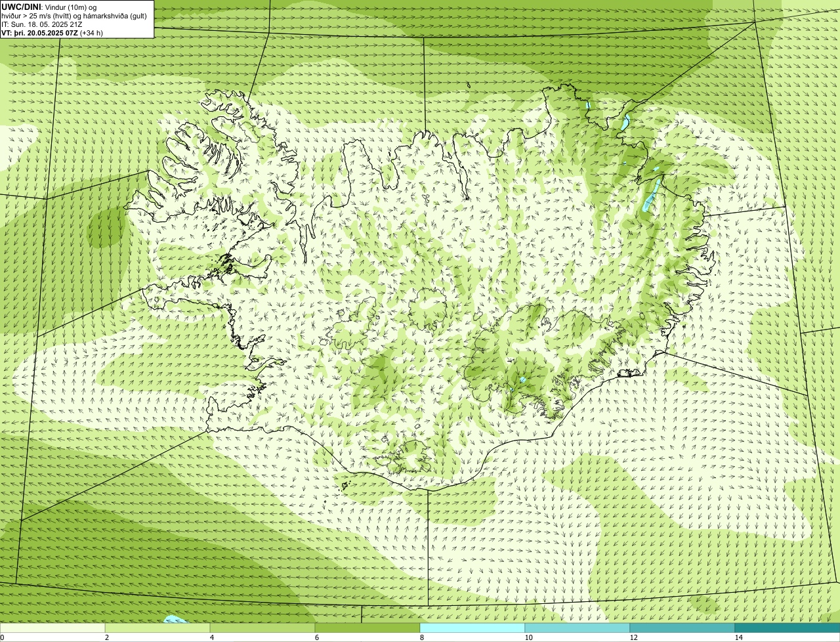This screenshot has width=840, height=642.
Task: Pick the 12–14 m/s teal legend swatch
Action: [682, 628]
